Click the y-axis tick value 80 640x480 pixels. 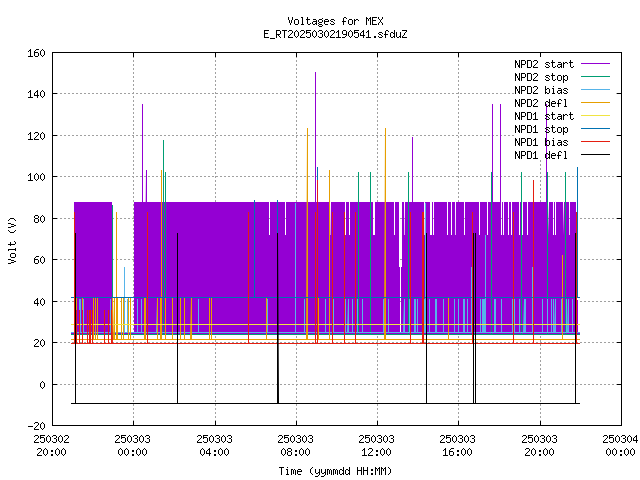coord(39,219)
